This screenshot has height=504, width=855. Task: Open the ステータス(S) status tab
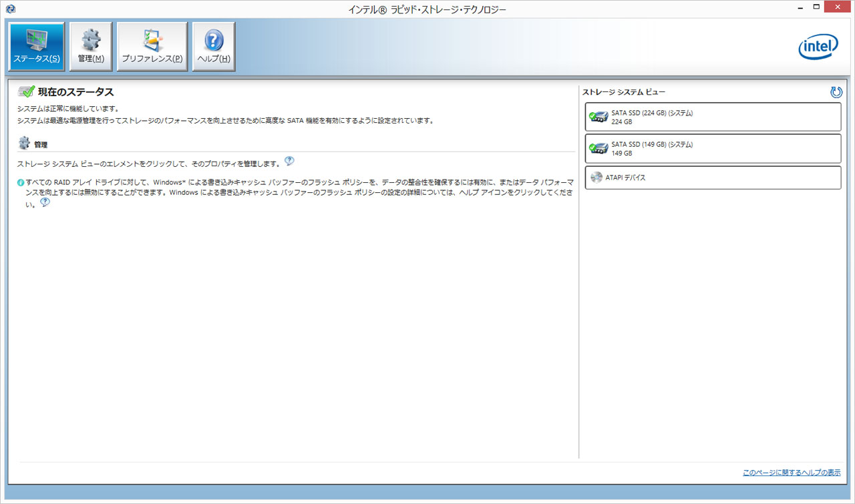pyautogui.click(x=37, y=46)
